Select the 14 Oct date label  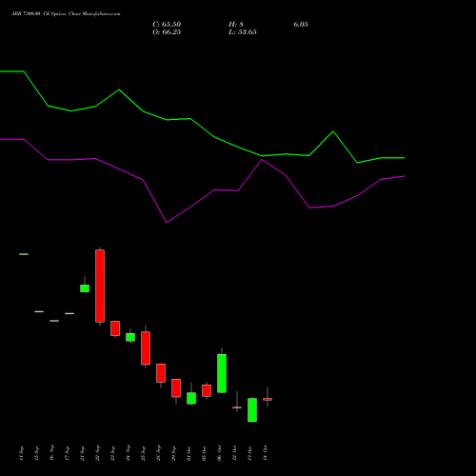pos(265,453)
